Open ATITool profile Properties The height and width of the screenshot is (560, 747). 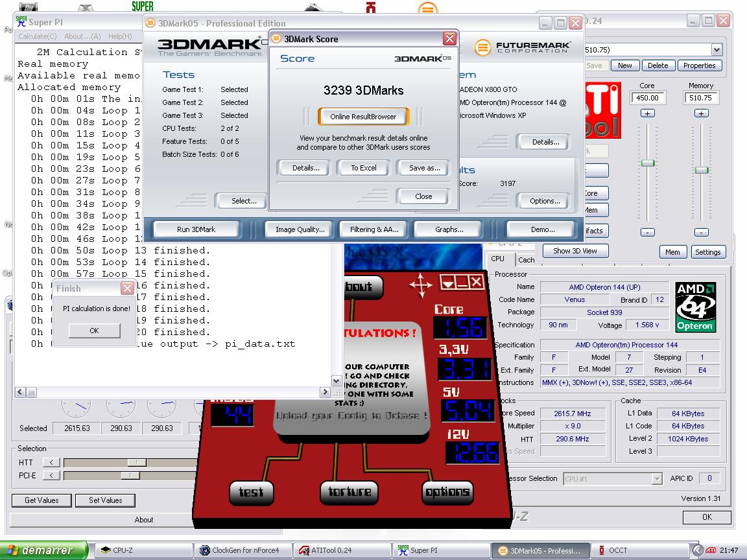[700, 65]
